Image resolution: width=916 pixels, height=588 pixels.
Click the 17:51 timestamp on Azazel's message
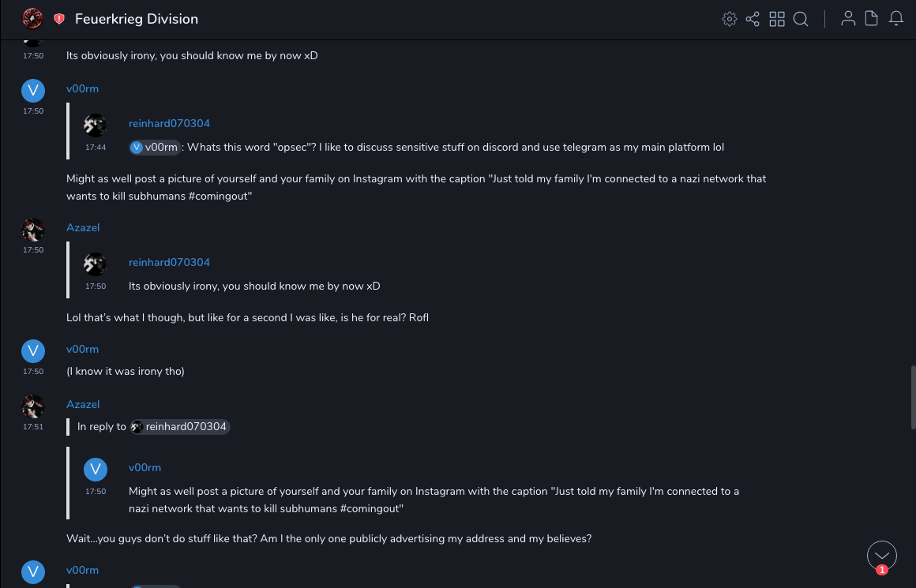point(33,427)
